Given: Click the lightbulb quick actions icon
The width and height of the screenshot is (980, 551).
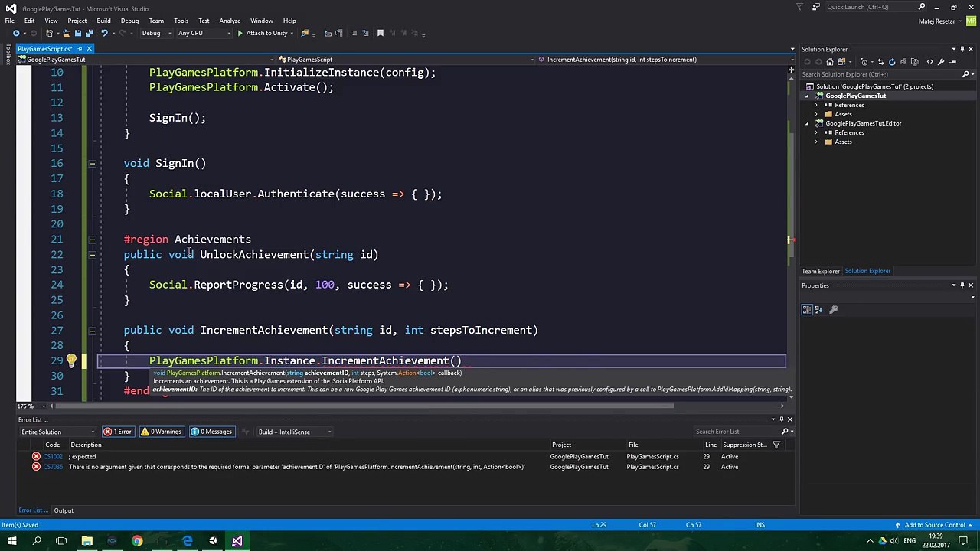Looking at the screenshot, I should click(71, 360).
